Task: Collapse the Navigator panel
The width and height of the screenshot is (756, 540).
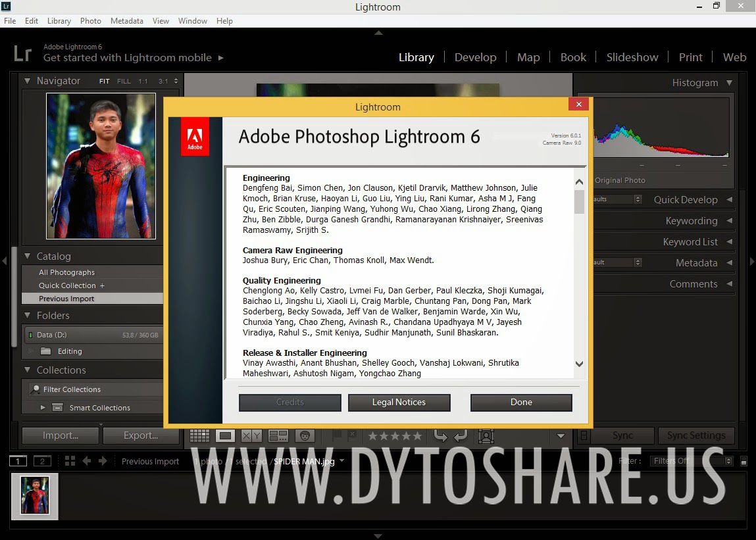Action: (28, 81)
